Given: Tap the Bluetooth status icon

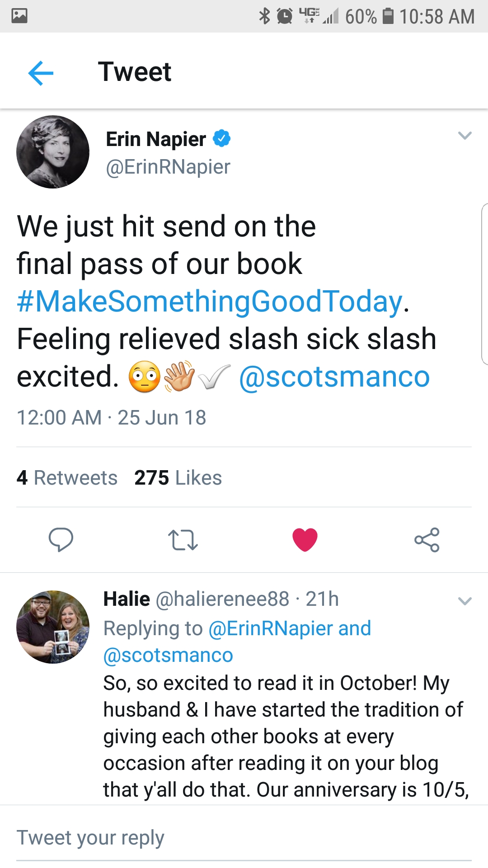Looking at the screenshot, I should pyautogui.click(x=264, y=16).
